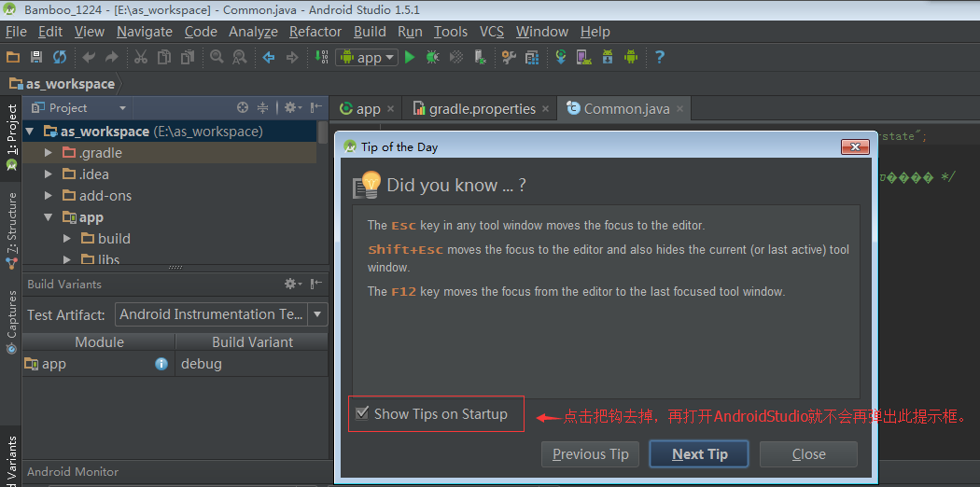Open the SDK Manager icon
This screenshot has height=487, width=980.
click(x=608, y=58)
